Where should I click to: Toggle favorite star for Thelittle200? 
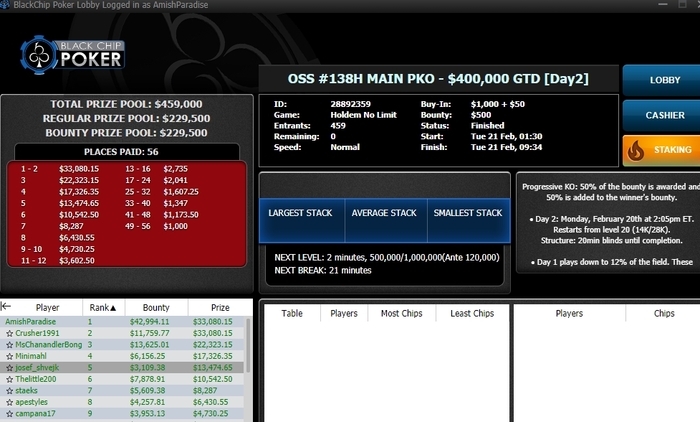[x=9, y=379]
